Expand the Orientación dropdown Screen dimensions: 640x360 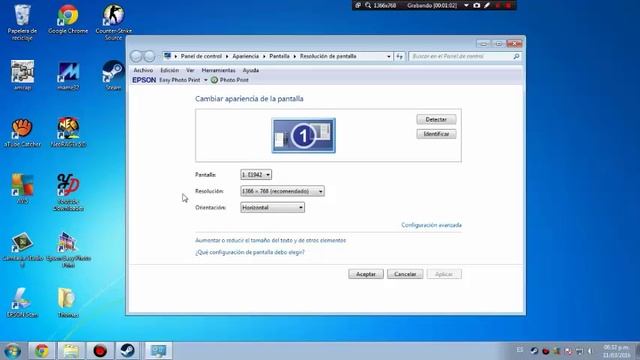tap(272, 208)
